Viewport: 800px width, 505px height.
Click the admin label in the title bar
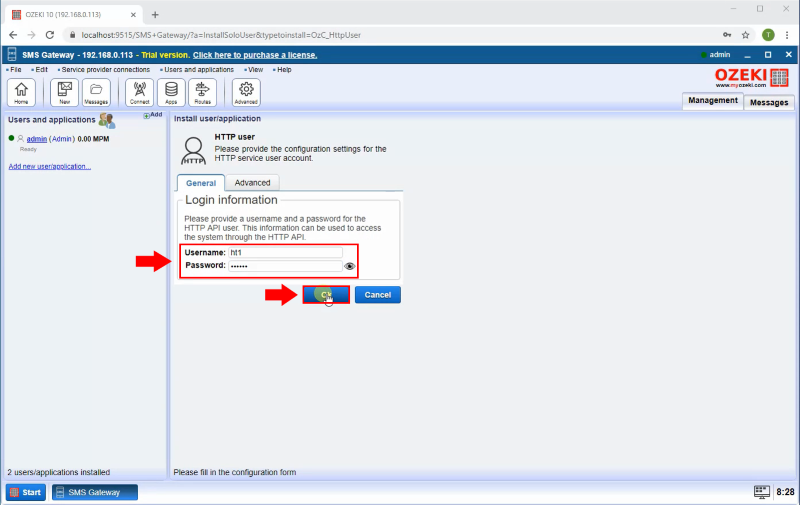point(719,55)
